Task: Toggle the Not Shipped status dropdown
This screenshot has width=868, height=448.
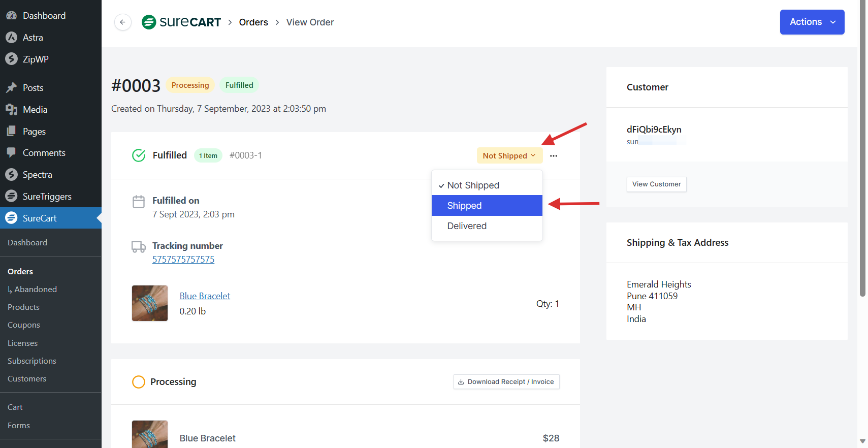Action: click(x=509, y=156)
